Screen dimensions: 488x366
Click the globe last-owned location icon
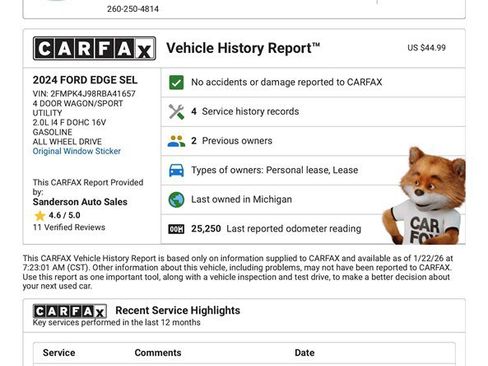click(176, 200)
